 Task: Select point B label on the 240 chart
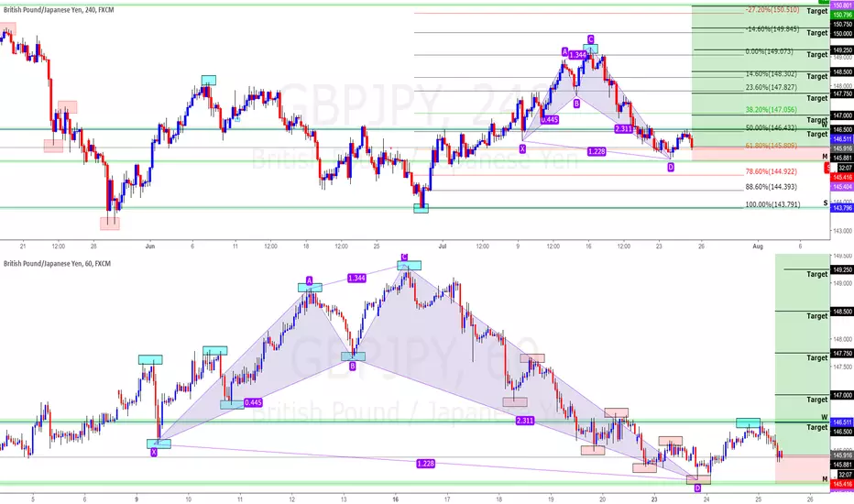pyautogui.click(x=576, y=104)
